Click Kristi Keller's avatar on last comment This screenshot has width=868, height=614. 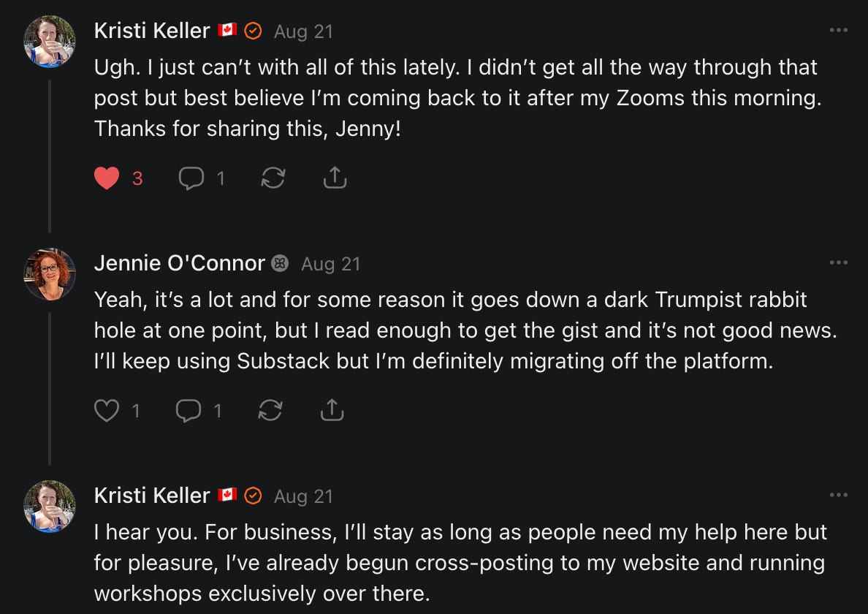[50, 506]
